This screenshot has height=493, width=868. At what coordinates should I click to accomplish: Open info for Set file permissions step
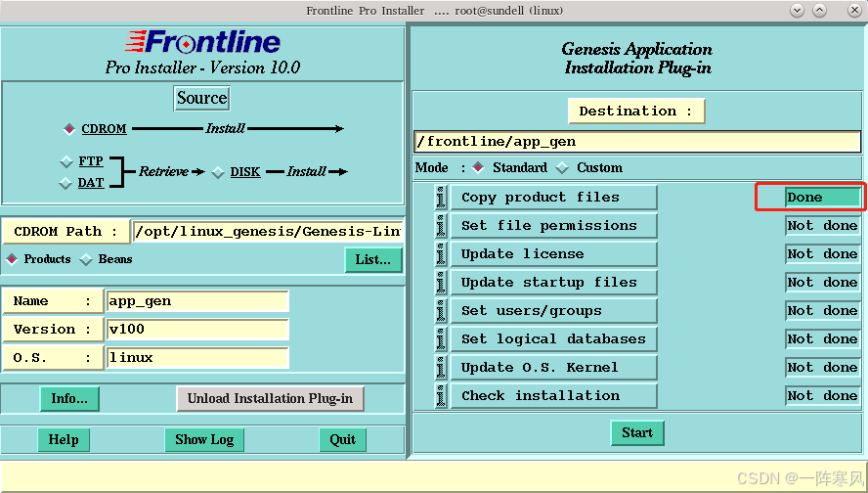(441, 225)
